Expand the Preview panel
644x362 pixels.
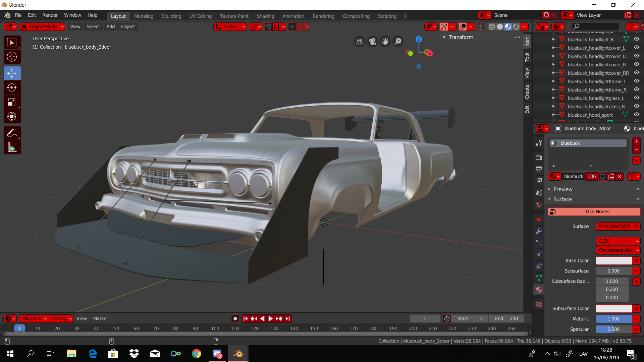[x=562, y=189]
